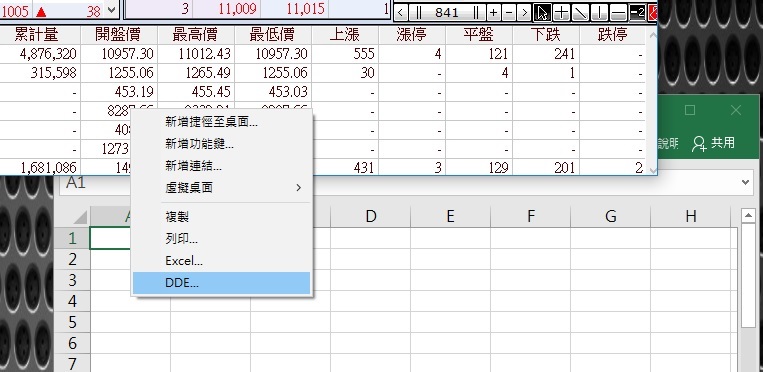
Task: Click the 共用 share button in Excel
Action: click(x=713, y=143)
